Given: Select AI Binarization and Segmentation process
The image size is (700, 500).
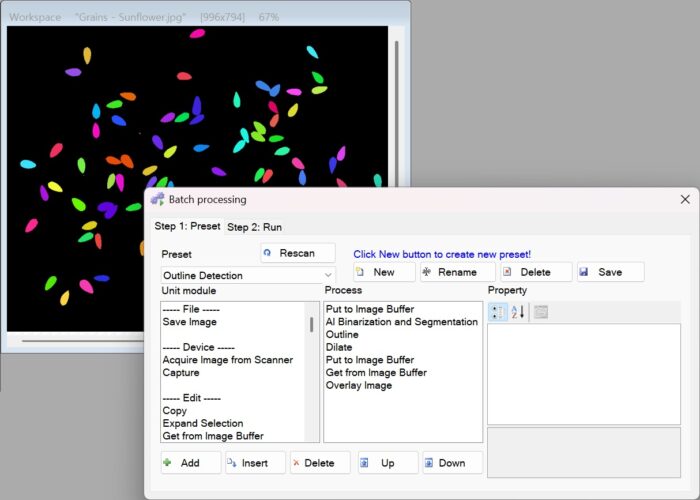Looking at the screenshot, I should tap(402, 322).
